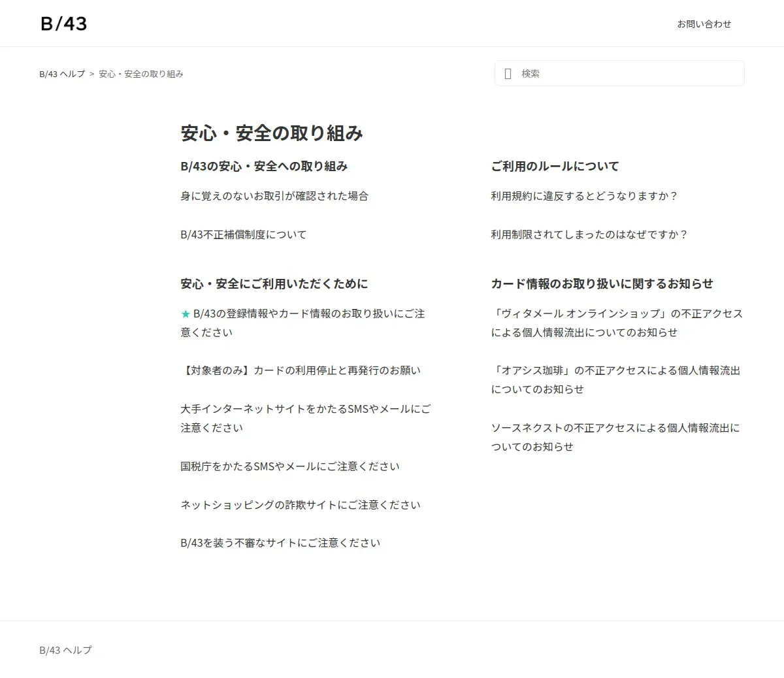Open お問い合わせ contact link
The height and width of the screenshot is (678, 784).
point(704,24)
